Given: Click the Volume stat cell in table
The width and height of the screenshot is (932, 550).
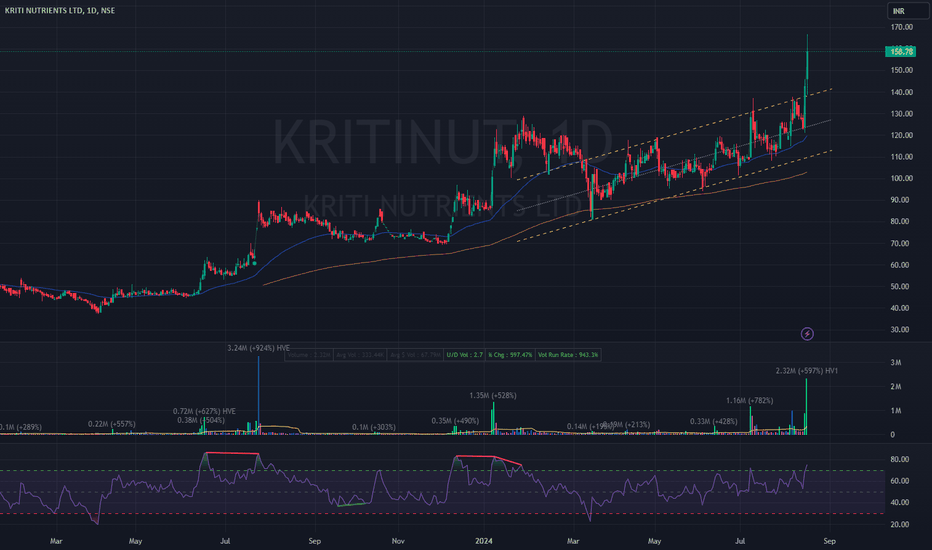Looking at the screenshot, I should coord(309,355).
